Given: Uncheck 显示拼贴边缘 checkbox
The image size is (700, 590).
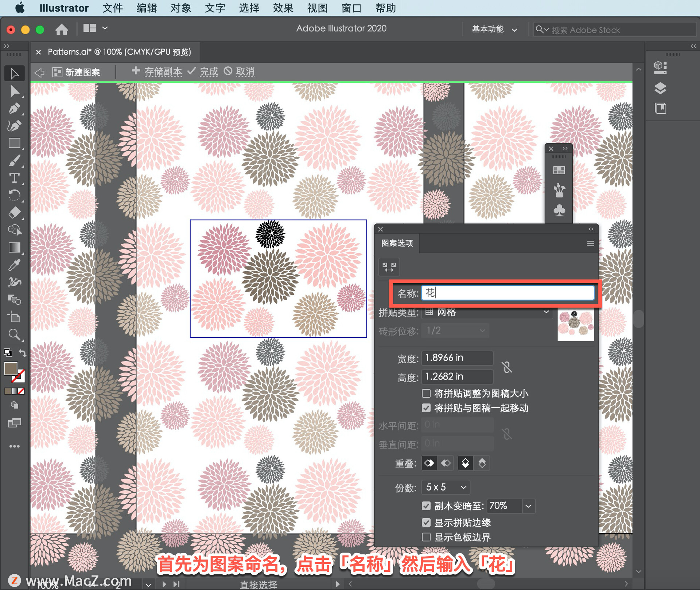Looking at the screenshot, I should coord(426,523).
